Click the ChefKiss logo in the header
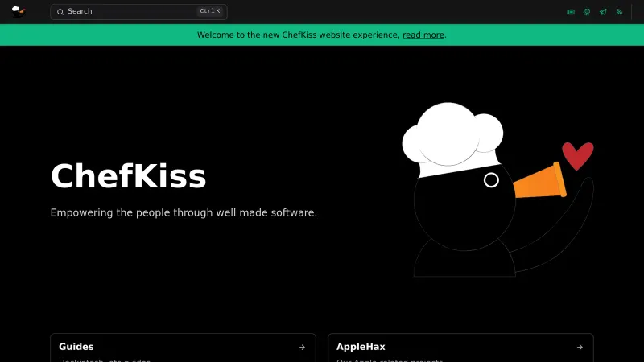The image size is (644, 362). (x=19, y=11)
